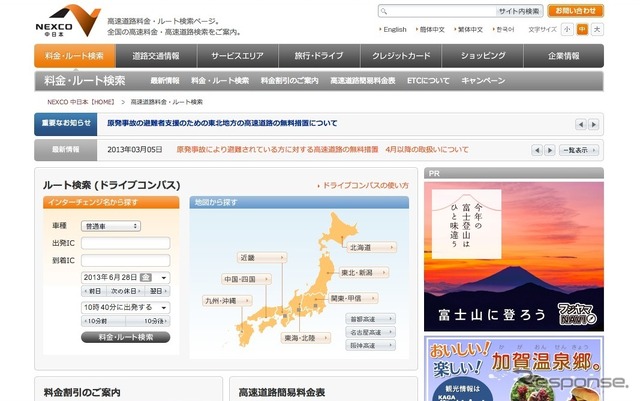Click the NEXCO 中日本 logo

68,21
